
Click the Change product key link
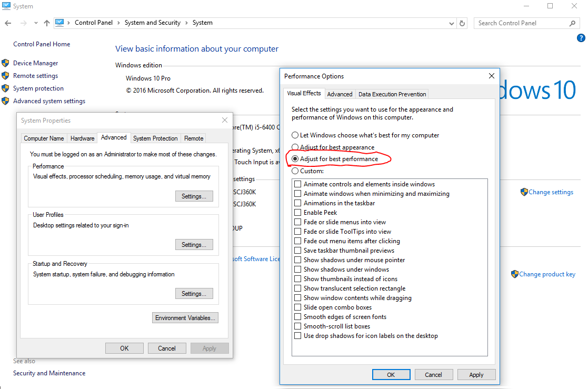coord(547,274)
